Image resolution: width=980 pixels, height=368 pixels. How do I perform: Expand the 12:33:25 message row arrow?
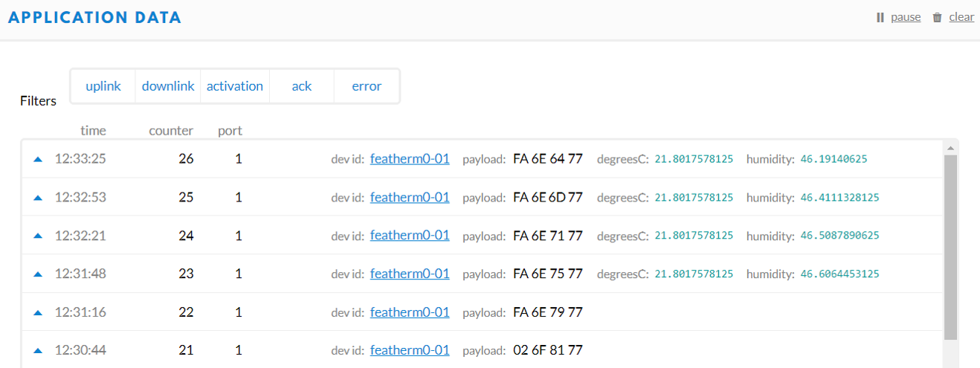pyautogui.click(x=38, y=159)
